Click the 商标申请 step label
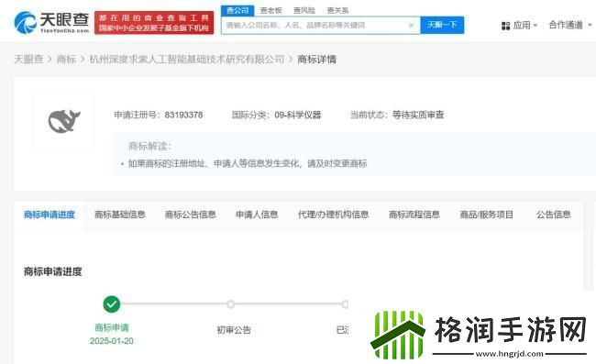 pos(112,327)
